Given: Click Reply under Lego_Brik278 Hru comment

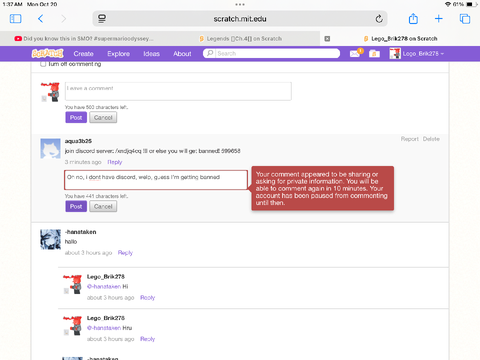Looking at the screenshot, I should 147,339.
